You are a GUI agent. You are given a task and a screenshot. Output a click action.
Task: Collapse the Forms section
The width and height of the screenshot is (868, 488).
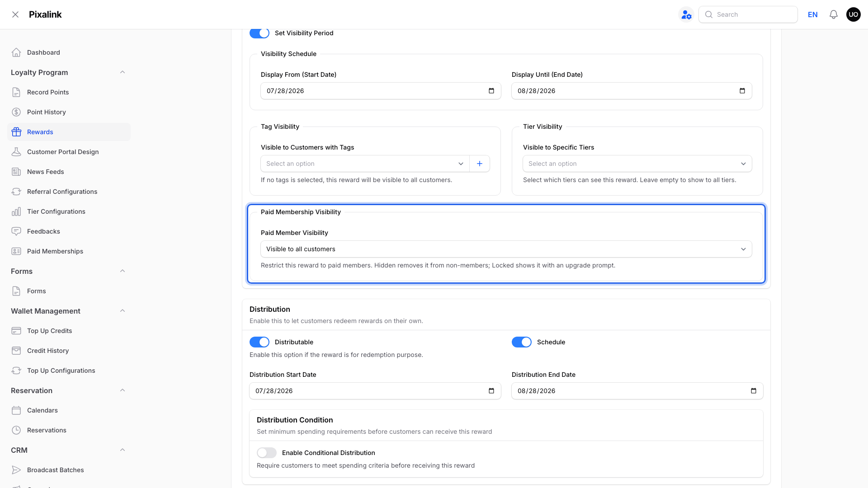click(123, 271)
